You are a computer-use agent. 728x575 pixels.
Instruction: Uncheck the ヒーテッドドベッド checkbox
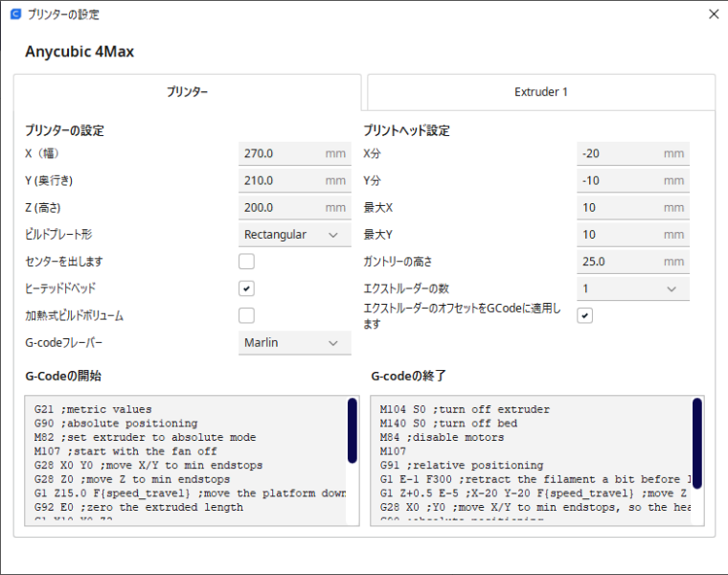tap(246, 288)
